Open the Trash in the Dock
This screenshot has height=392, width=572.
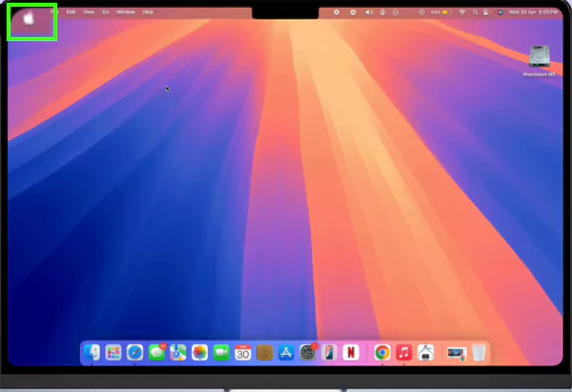tap(479, 353)
